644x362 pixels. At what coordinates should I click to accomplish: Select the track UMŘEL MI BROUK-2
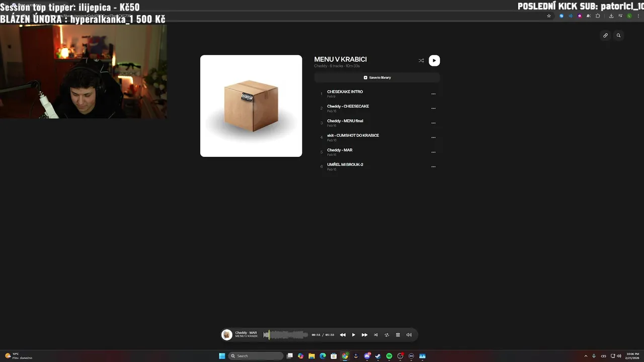pos(345,164)
